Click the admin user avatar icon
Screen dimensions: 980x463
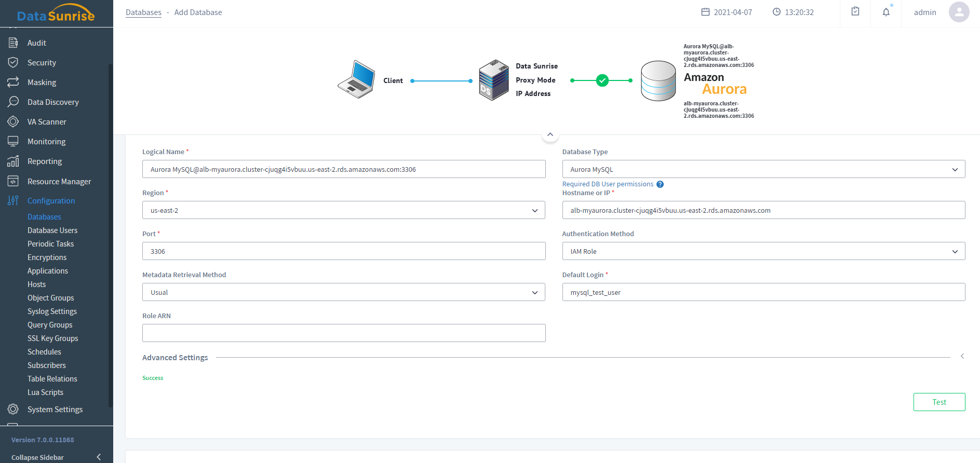coord(959,12)
